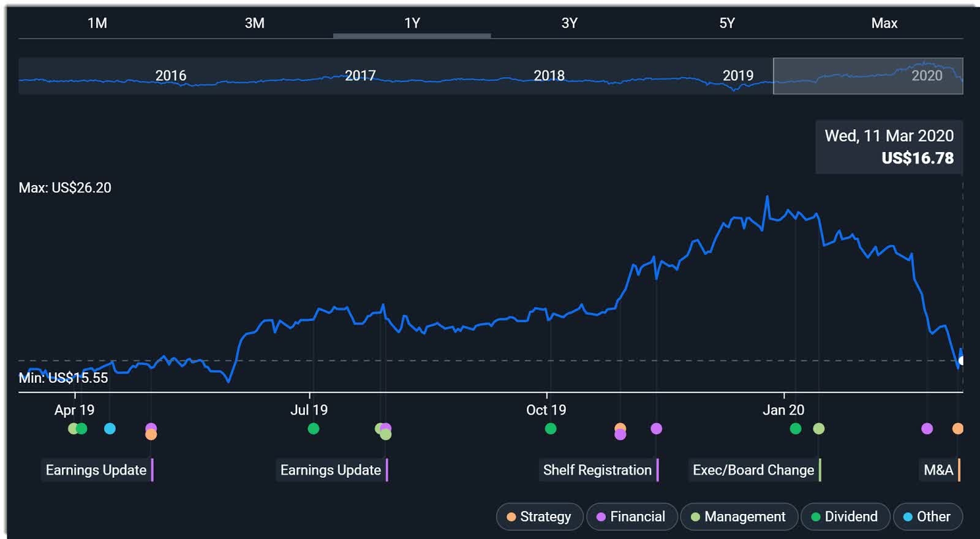Open the first Earnings Update event label

point(96,470)
